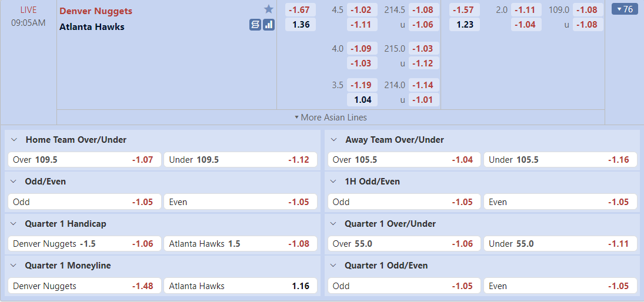Image resolution: width=644 pixels, height=302 pixels.
Task: Select Under 105.5 away team bet
Action: point(560,160)
